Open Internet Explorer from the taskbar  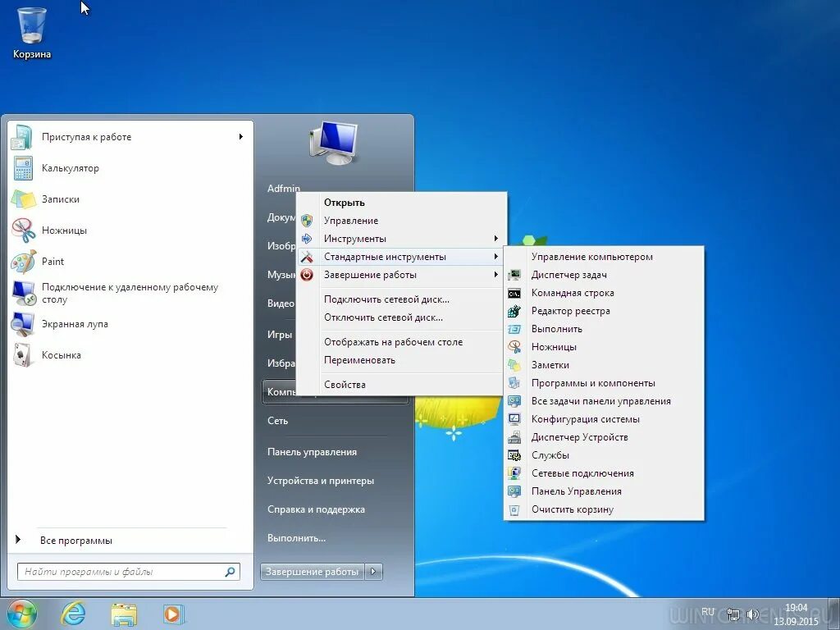click(x=73, y=614)
